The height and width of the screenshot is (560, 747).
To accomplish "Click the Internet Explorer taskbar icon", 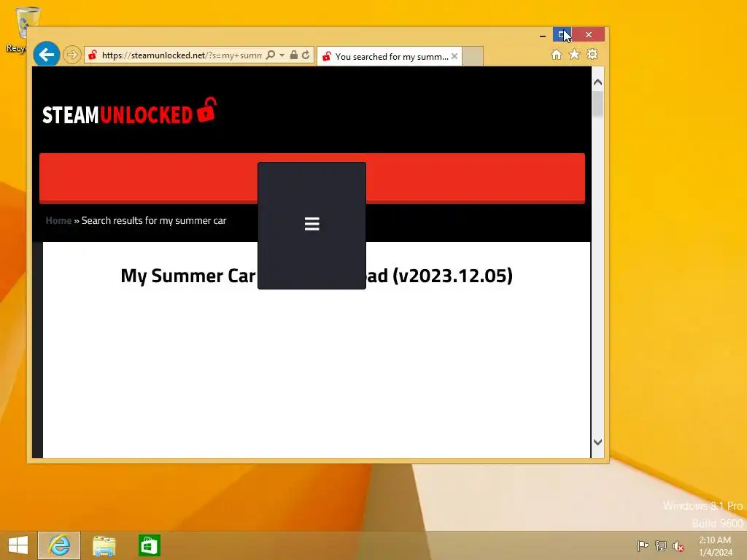I will click(x=59, y=545).
